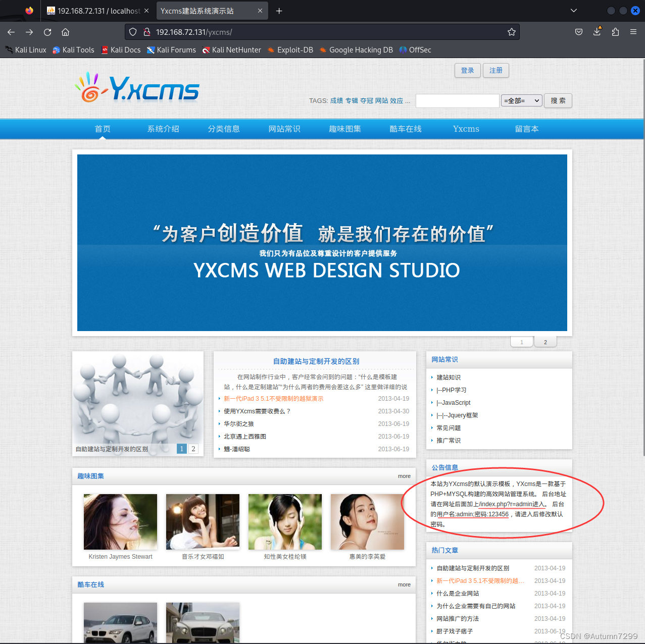Open the Yxcms navigation item

[466, 129]
